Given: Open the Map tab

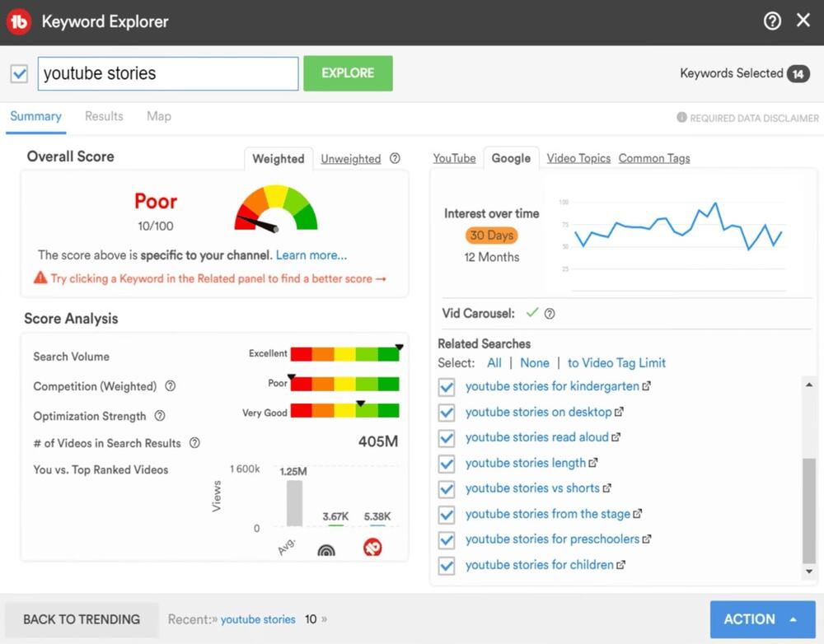Looking at the screenshot, I should pyautogui.click(x=159, y=116).
